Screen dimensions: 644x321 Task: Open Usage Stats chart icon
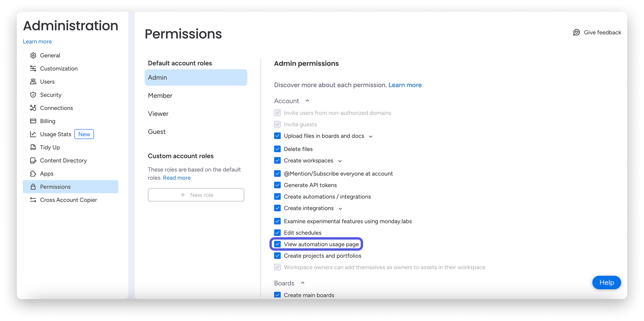click(x=33, y=134)
